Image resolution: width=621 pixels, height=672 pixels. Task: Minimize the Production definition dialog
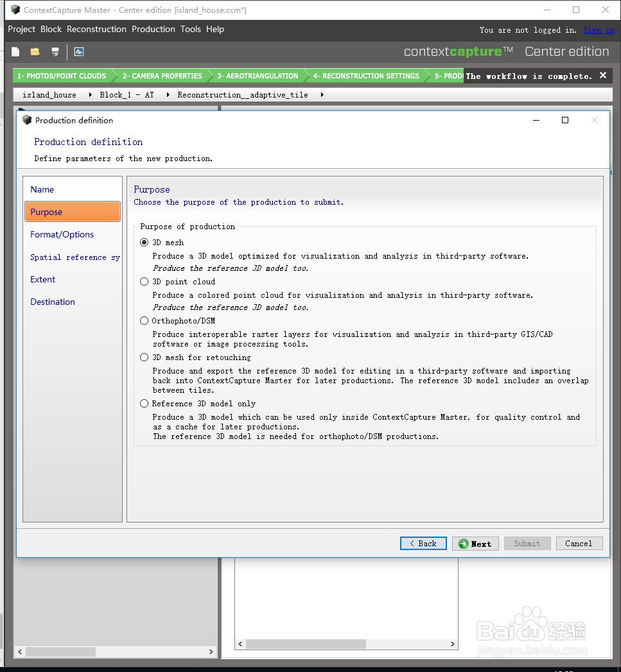tap(536, 121)
